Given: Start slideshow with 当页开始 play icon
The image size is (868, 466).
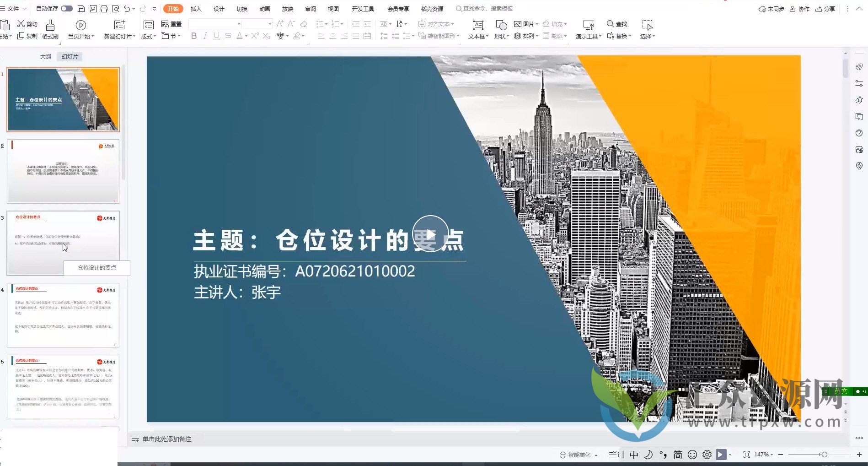Looking at the screenshot, I should tap(81, 25).
